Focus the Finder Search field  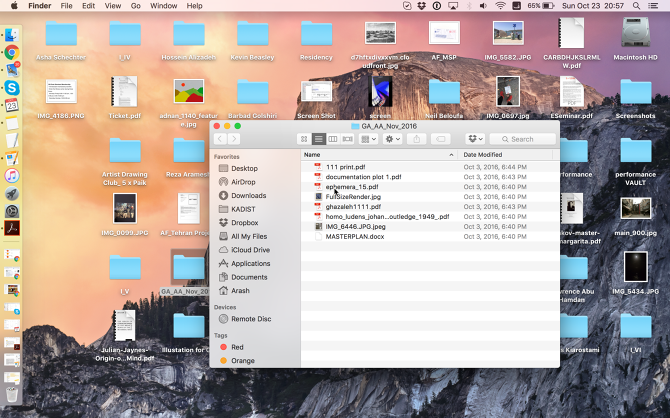coord(522,139)
